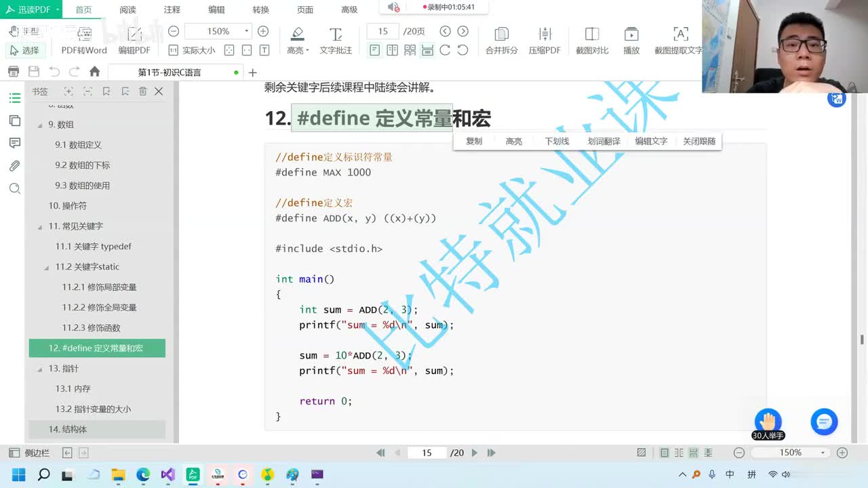
Task: Set view to 实际大小 actual size
Action: 192,50
